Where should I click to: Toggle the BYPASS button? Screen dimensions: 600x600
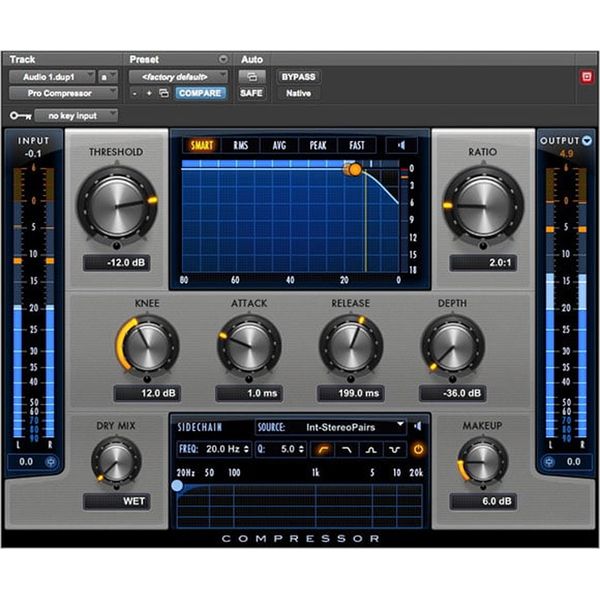pyautogui.click(x=298, y=77)
